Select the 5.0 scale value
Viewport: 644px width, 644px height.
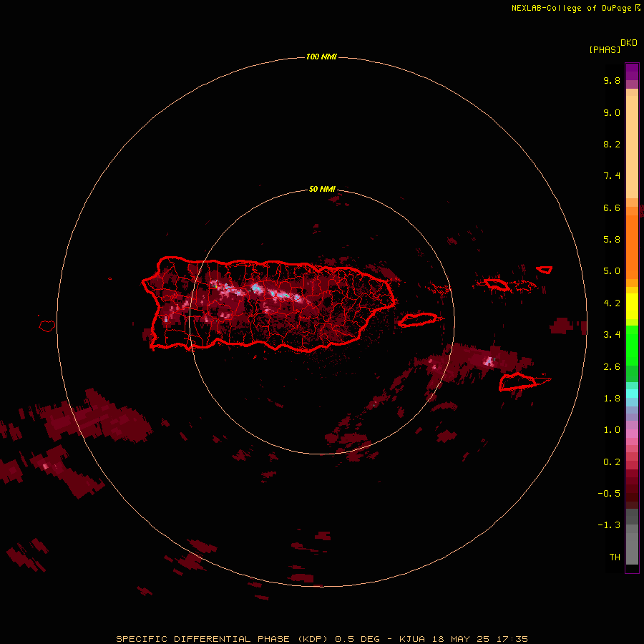[x=612, y=271]
